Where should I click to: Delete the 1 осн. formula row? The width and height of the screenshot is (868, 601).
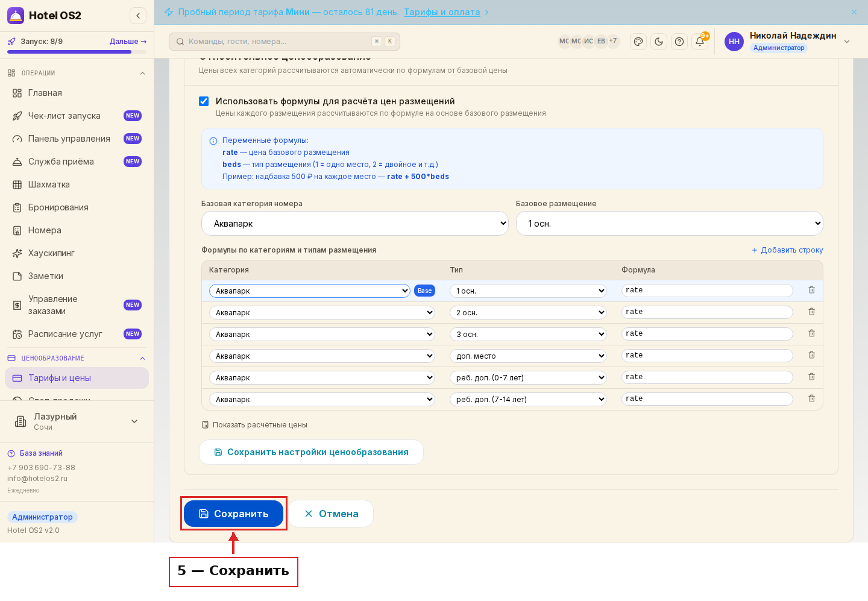811,290
